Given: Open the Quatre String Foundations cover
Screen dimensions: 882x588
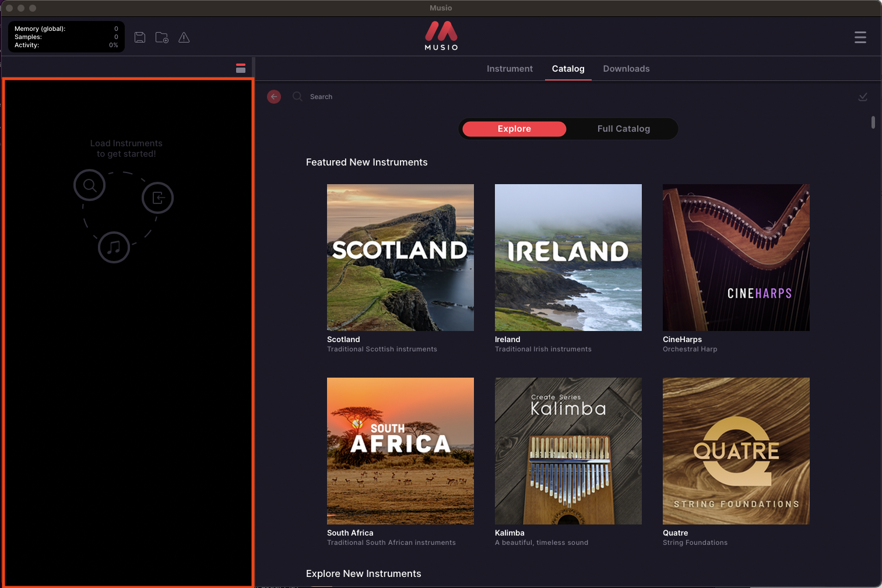Looking at the screenshot, I should 736,451.
